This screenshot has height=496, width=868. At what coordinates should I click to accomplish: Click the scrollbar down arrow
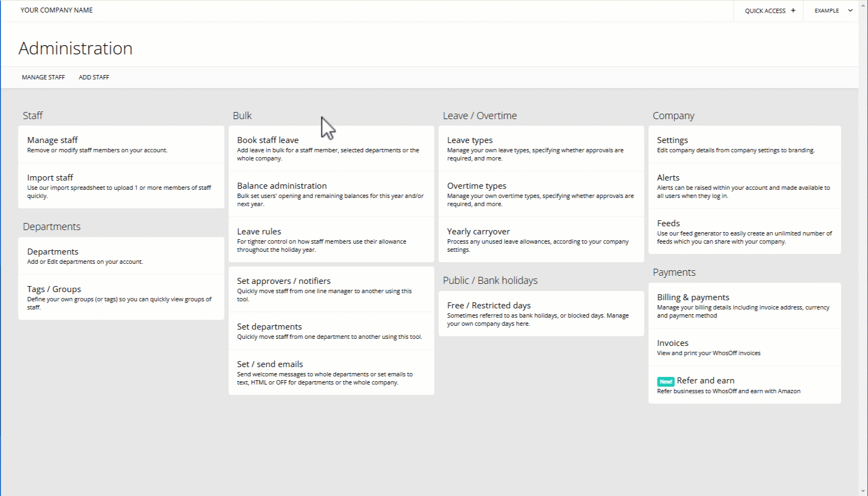[x=863, y=492]
